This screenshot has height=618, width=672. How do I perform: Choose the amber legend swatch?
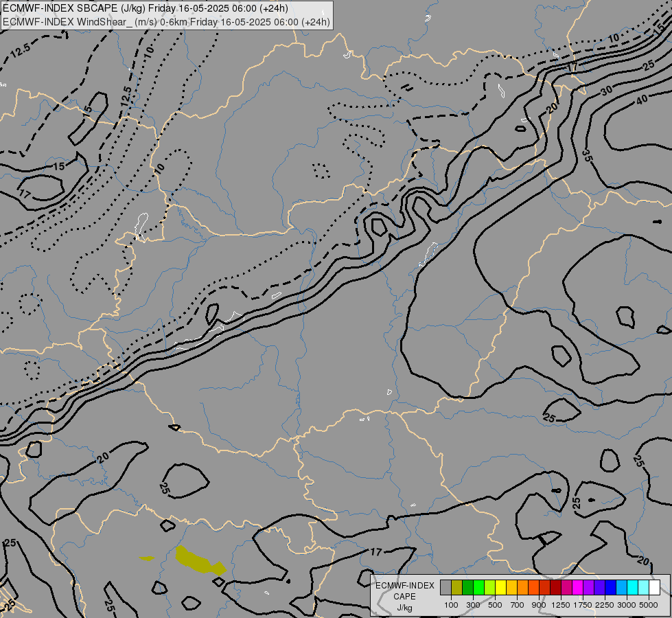click(x=511, y=587)
